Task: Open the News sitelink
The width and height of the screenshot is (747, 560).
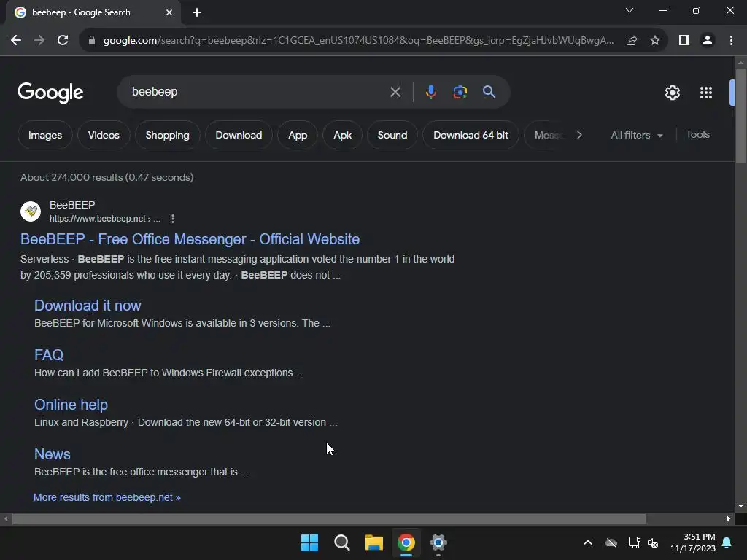Action: (x=53, y=454)
